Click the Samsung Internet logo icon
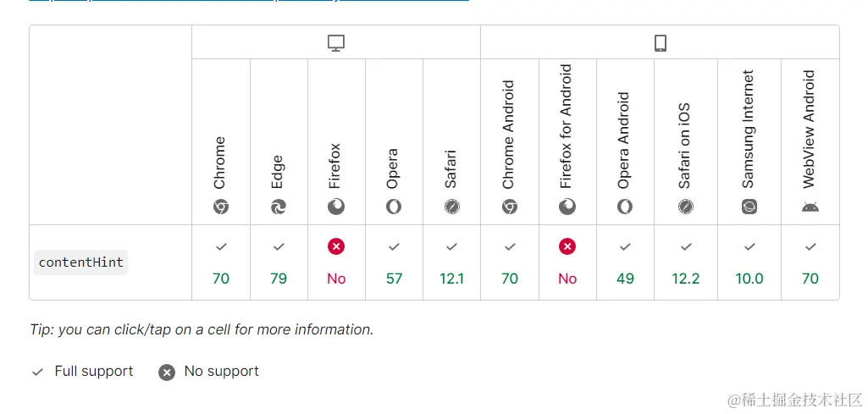Image resolution: width=868 pixels, height=414 pixels. [749, 207]
